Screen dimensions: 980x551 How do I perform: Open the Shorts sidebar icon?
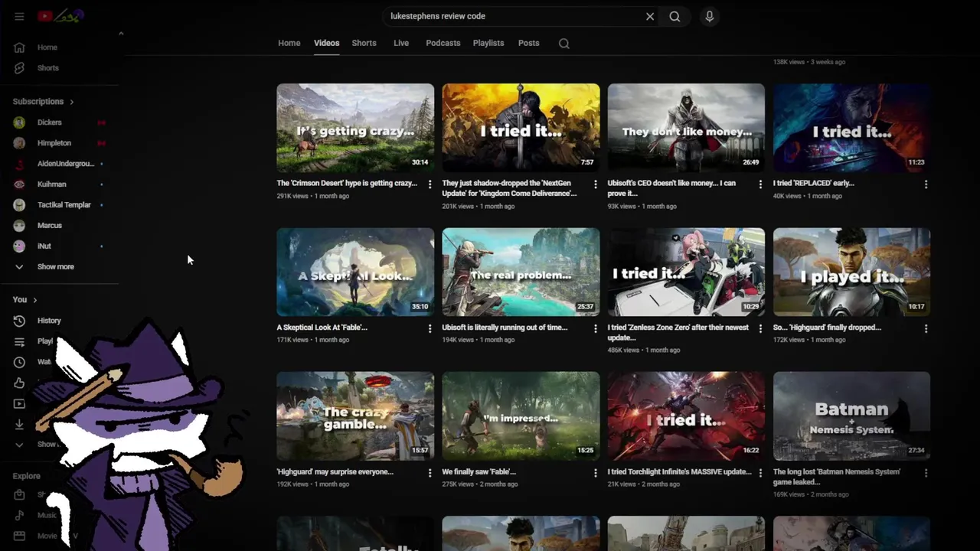20,68
